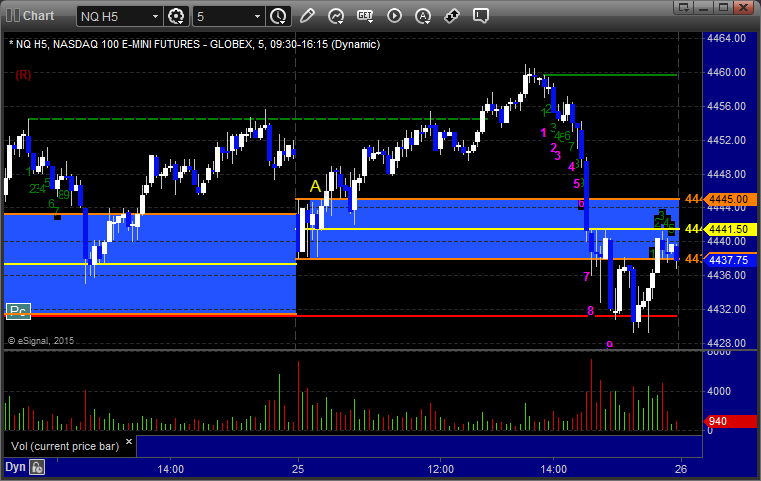Open the GET studies dropdown icon
The width and height of the screenshot is (761, 481).
click(x=365, y=16)
